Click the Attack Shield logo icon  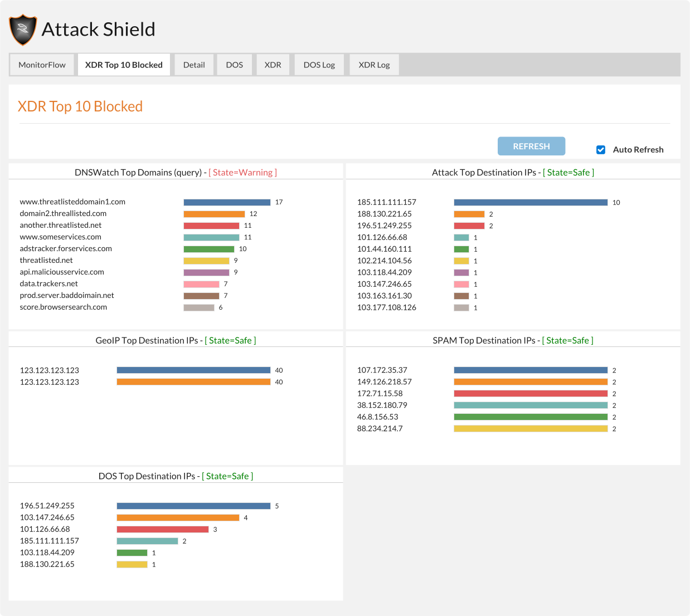click(23, 30)
